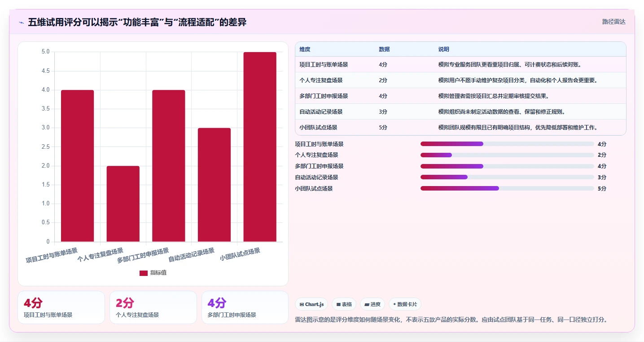Click the 维度 column header
This screenshot has height=342, width=644.
coord(305,49)
